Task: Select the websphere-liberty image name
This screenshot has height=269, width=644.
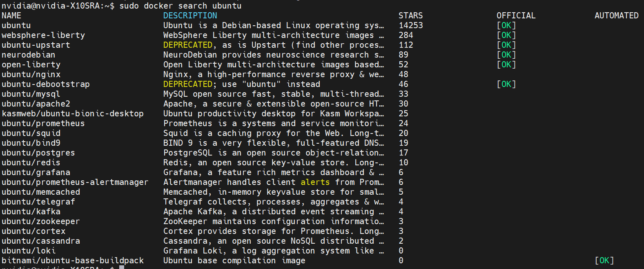Action: pyautogui.click(x=43, y=35)
